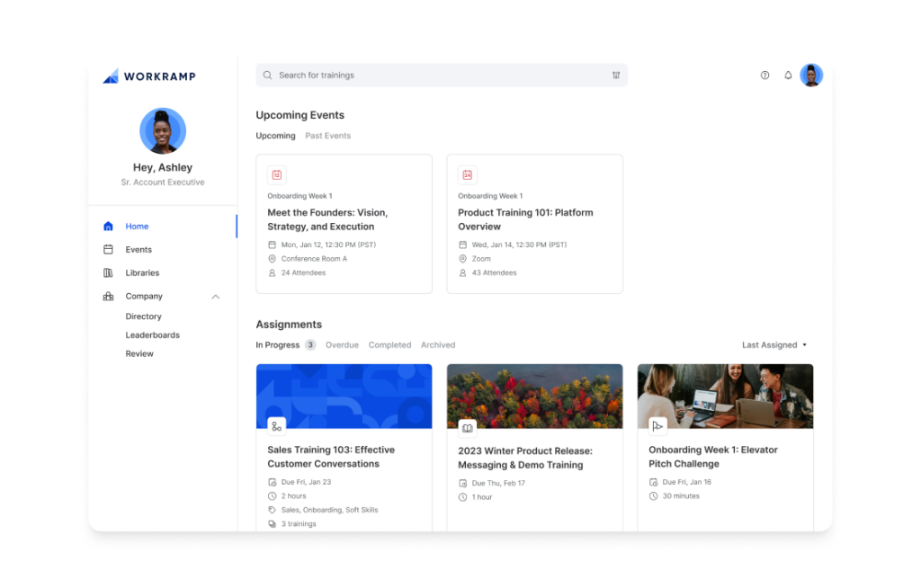The image size is (921, 588).
Task: Open the Last Assigned sort dropdown
Action: [773, 345]
